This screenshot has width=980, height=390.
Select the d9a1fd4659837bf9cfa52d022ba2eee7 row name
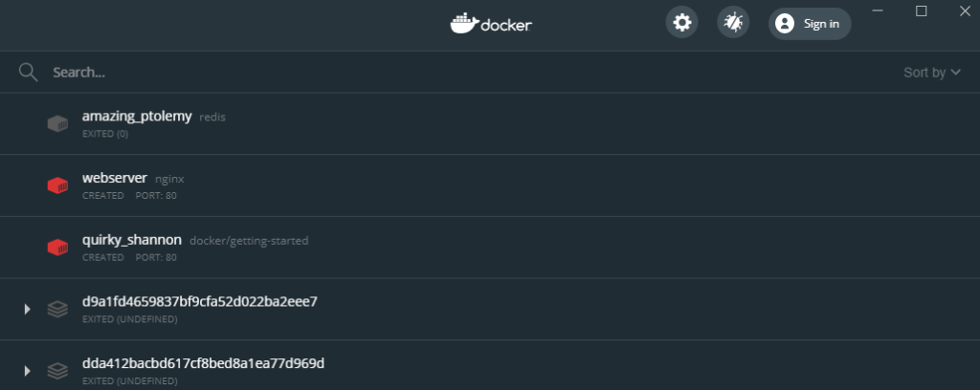[x=199, y=301]
